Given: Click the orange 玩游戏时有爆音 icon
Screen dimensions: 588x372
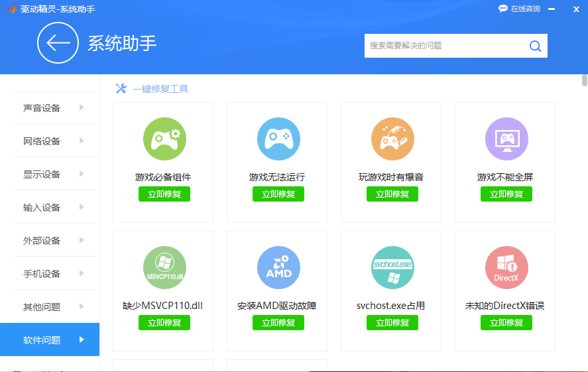Looking at the screenshot, I should [x=392, y=139].
